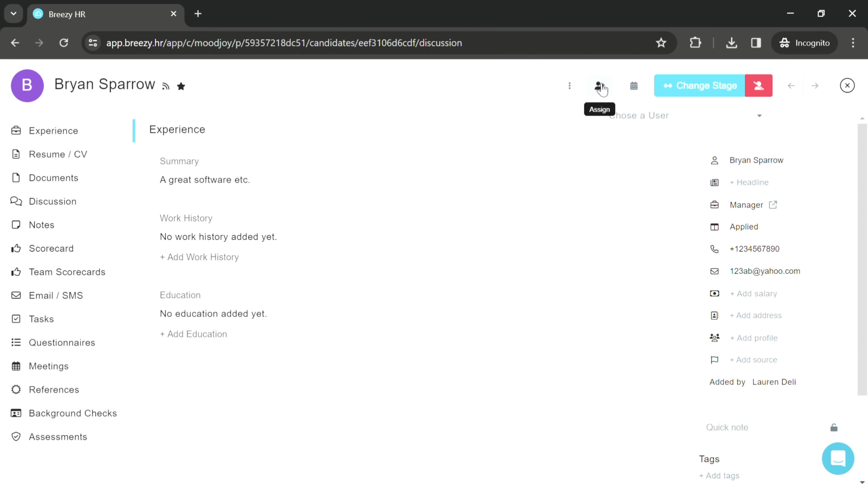Open the Discussion tab
The width and height of the screenshot is (868, 488).
pos(52,201)
